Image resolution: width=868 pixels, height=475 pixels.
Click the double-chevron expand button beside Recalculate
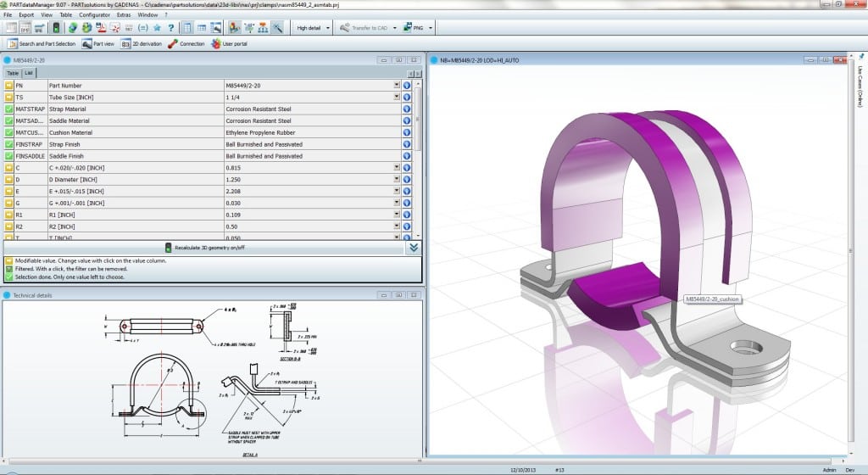(x=413, y=248)
